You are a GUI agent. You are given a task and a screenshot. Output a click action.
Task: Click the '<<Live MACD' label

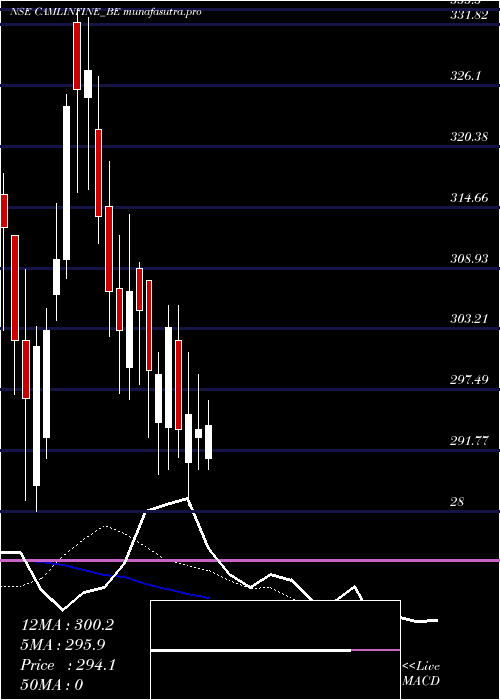421,673
